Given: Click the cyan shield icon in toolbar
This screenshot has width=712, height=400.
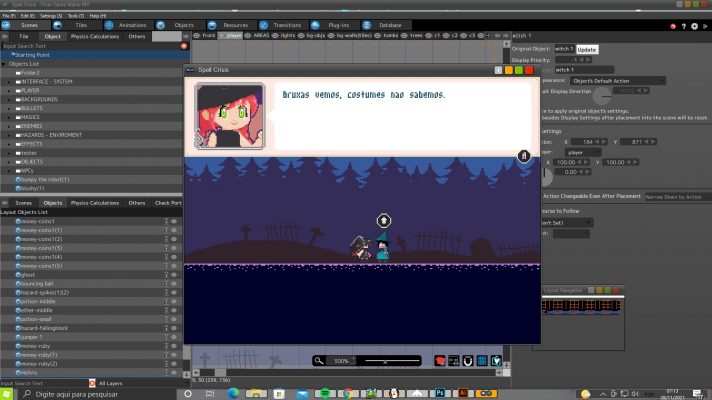Looking at the screenshot, I should (496, 361).
